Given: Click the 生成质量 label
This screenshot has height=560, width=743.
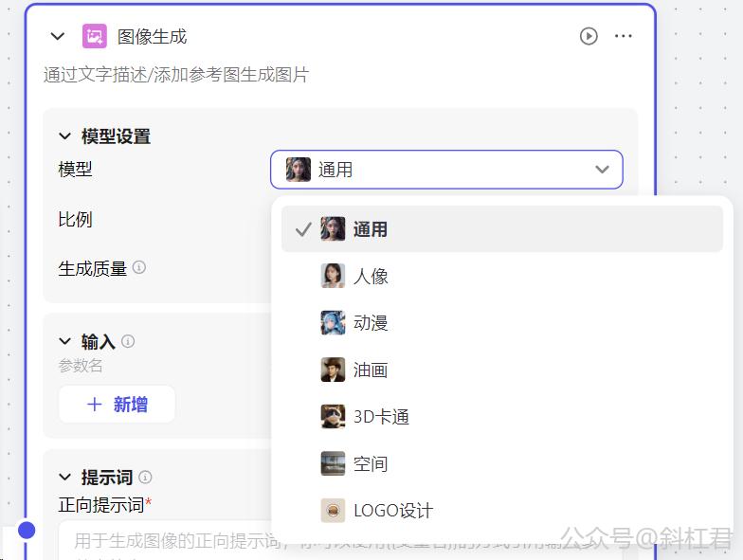Looking at the screenshot, I should click(x=93, y=269).
